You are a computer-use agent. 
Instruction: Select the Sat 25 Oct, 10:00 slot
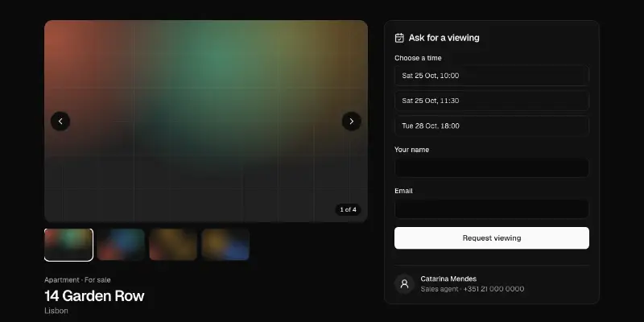click(x=492, y=76)
